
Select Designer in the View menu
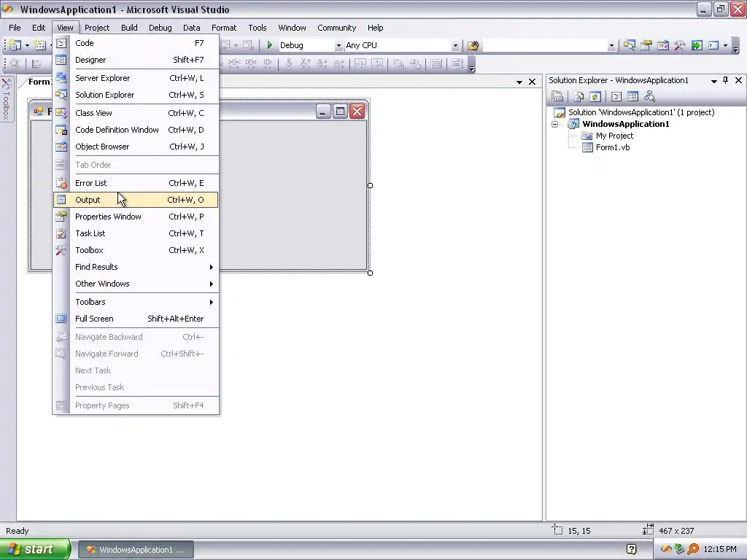click(x=136, y=60)
